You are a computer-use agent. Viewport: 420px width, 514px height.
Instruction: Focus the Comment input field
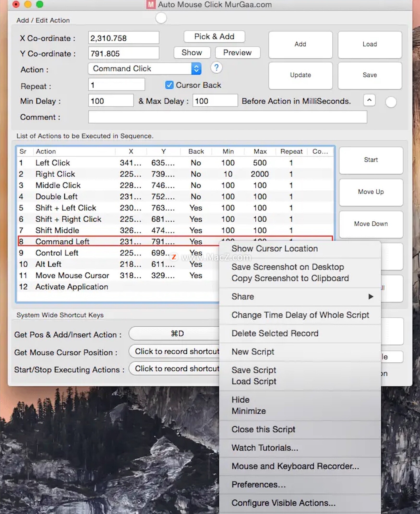228,117
